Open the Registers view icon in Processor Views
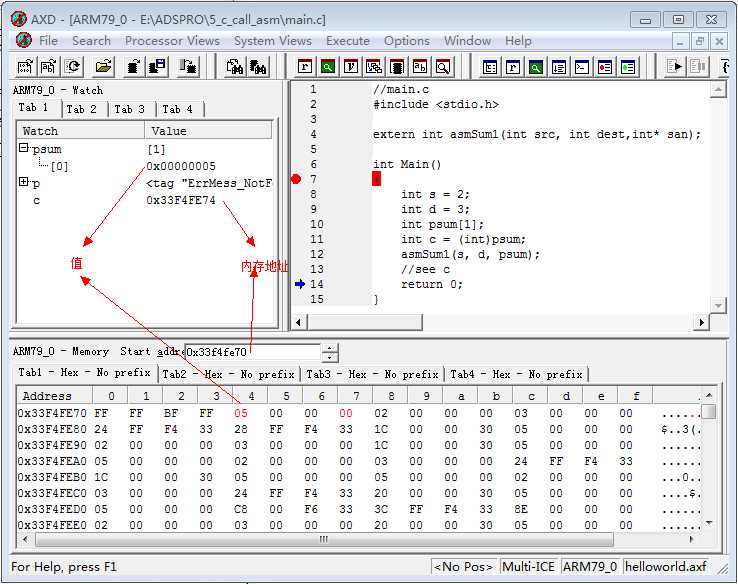This screenshot has width=738, height=584. (x=305, y=67)
